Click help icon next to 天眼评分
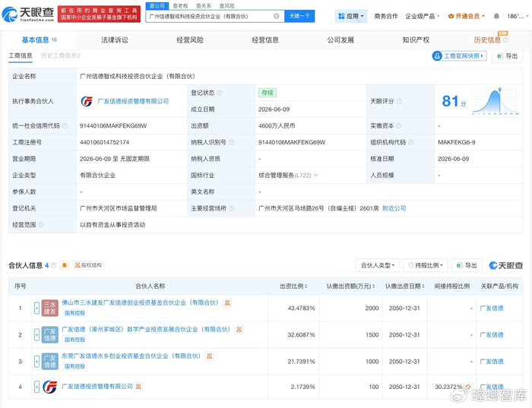 click(x=399, y=101)
